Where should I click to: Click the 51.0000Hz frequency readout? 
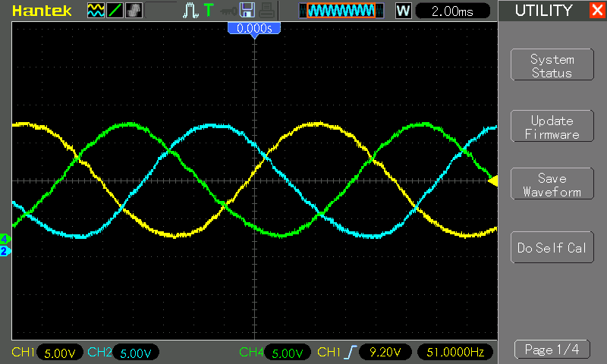pos(455,352)
